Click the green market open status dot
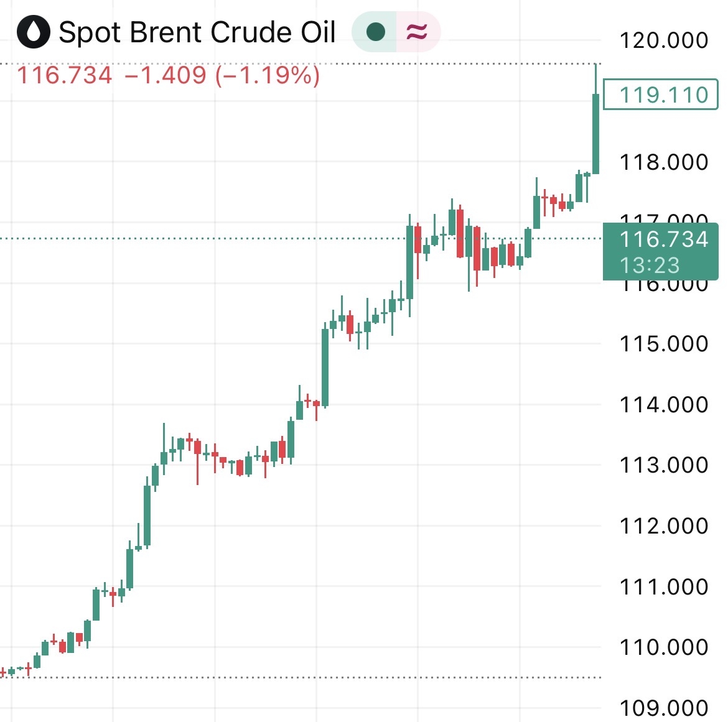The height and width of the screenshot is (722, 728). coord(375,32)
